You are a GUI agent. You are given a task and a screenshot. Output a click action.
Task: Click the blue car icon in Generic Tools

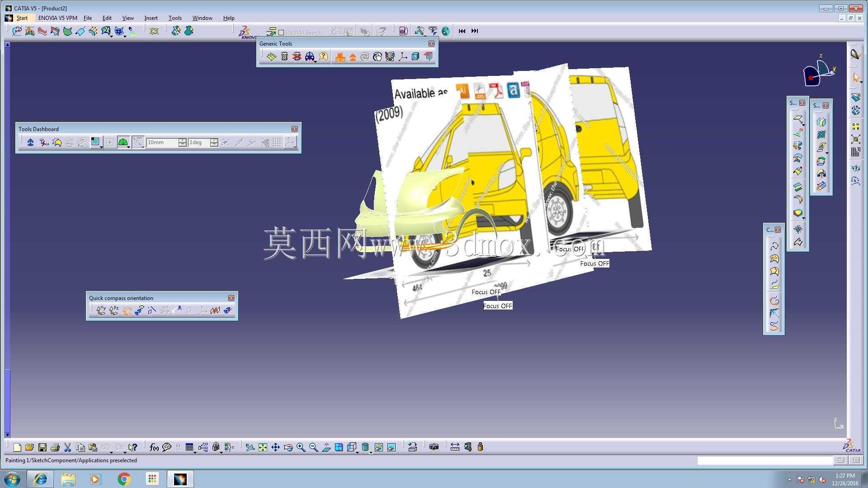click(309, 56)
